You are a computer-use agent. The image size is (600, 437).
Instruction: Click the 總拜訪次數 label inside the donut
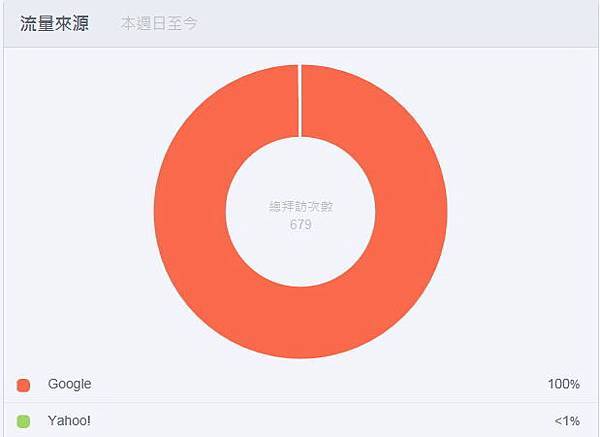point(299,208)
